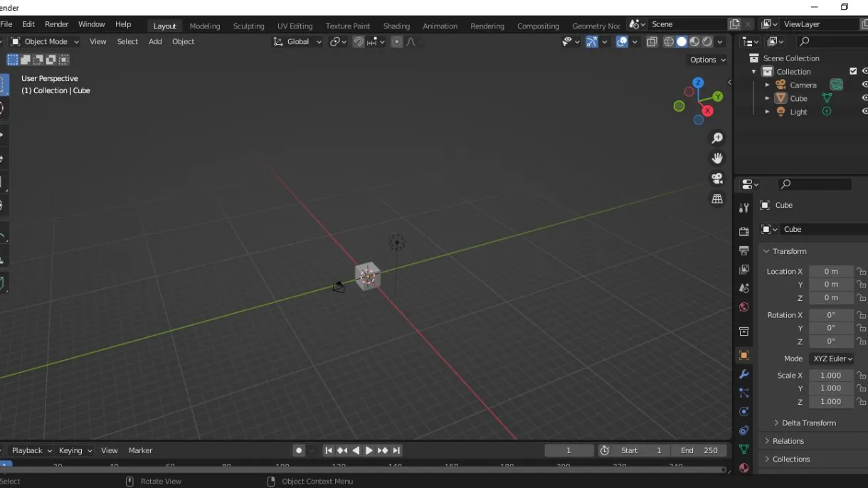Toggle viewport overlays display

622,42
